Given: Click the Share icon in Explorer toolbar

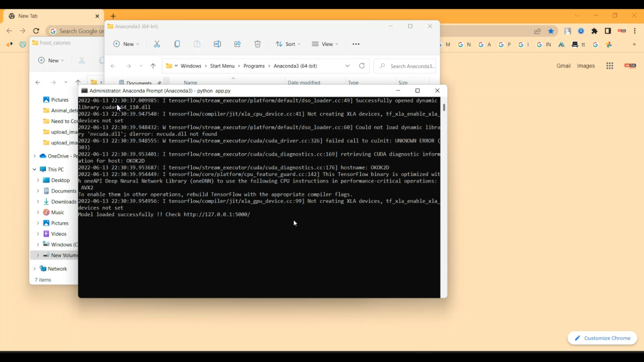Looking at the screenshot, I should pyautogui.click(x=237, y=44).
